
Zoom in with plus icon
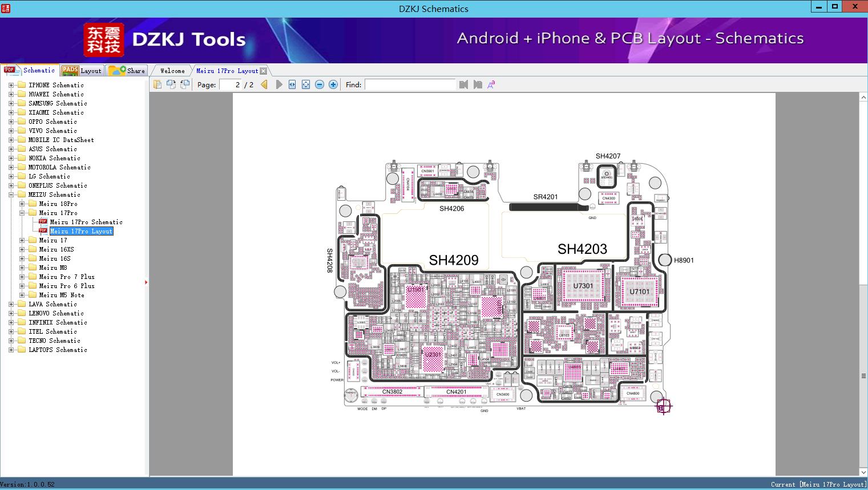pos(333,84)
